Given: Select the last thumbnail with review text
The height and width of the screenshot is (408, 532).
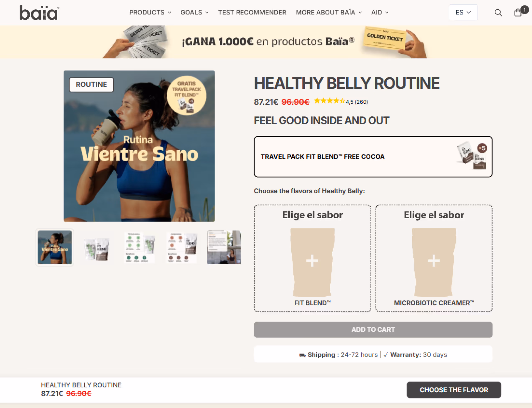Looking at the screenshot, I should (224, 247).
